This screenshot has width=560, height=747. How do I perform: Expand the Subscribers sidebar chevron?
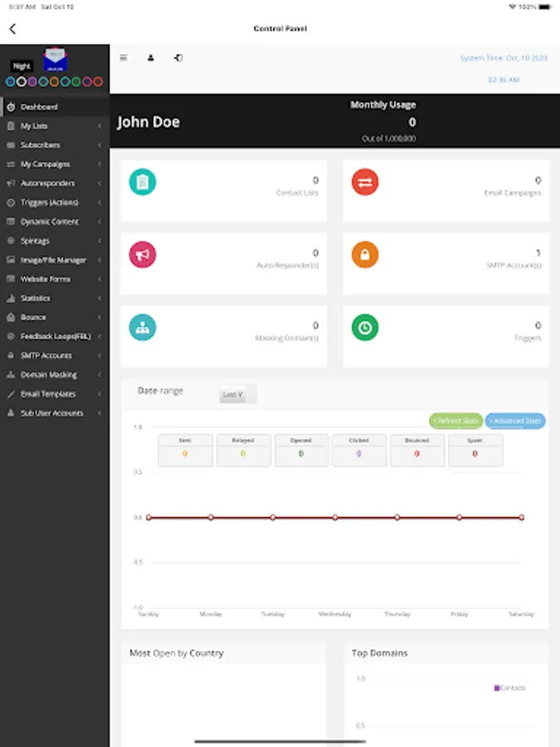[x=100, y=145]
